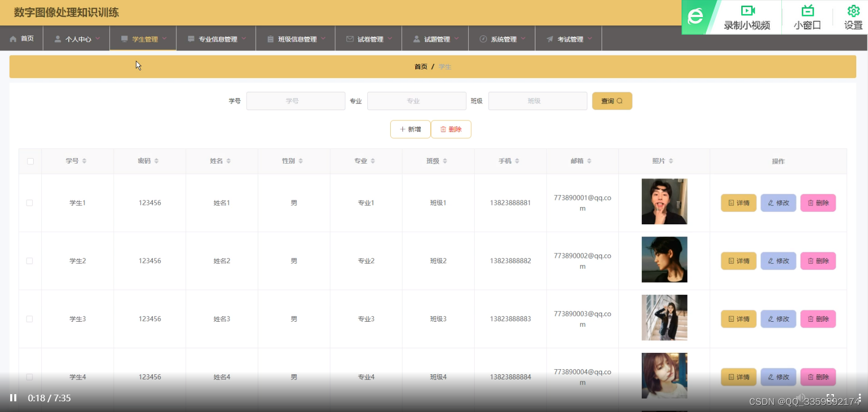Open the 试卷管理 menu
This screenshot has height=412, width=868.
coord(368,39)
